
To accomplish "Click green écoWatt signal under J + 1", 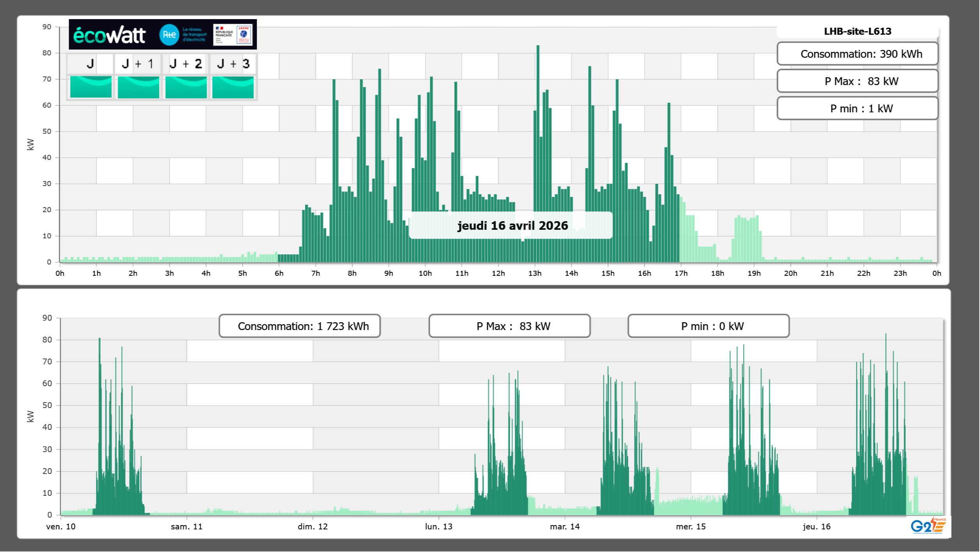I will pyautogui.click(x=139, y=87).
